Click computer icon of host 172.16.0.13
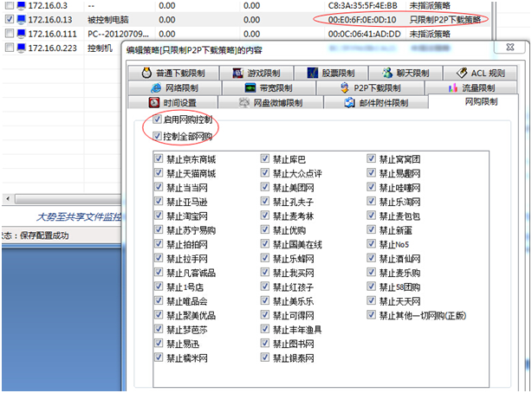 click(21, 20)
